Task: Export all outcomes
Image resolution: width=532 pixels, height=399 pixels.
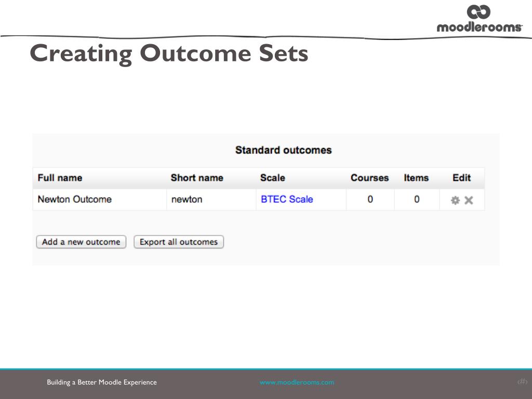Action: click(179, 242)
